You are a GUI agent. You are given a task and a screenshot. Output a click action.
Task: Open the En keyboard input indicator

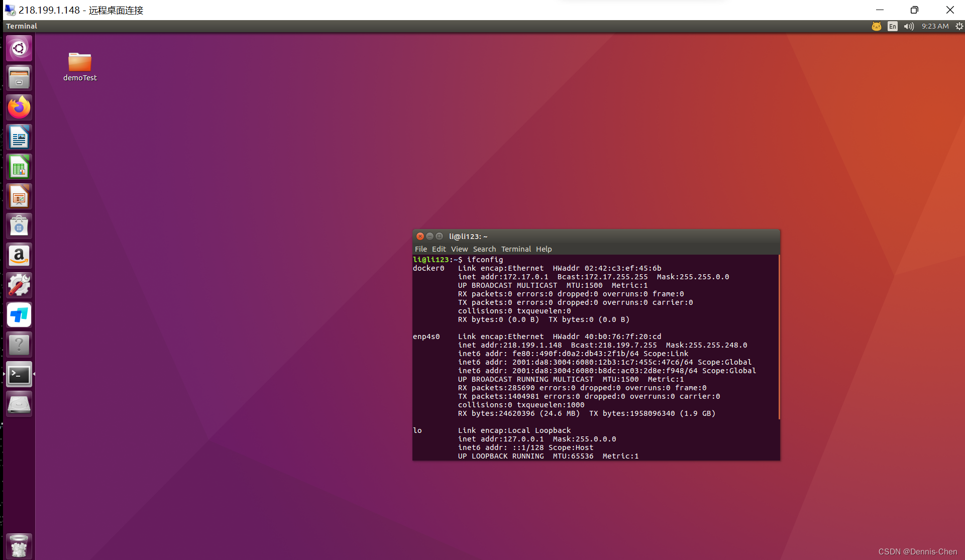(x=892, y=26)
